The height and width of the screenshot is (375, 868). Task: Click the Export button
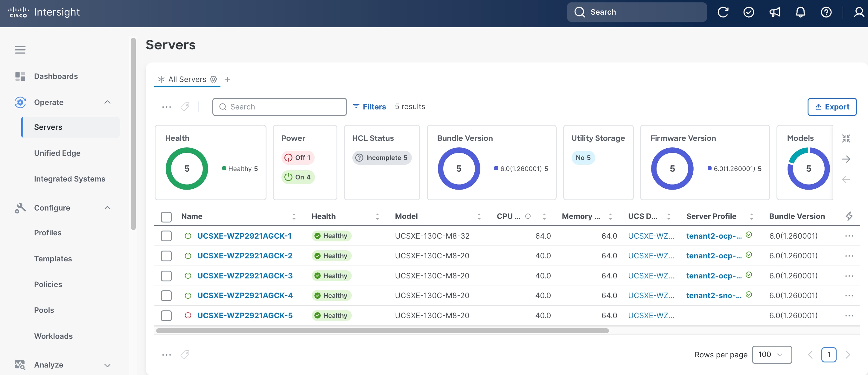coord(832,107)
